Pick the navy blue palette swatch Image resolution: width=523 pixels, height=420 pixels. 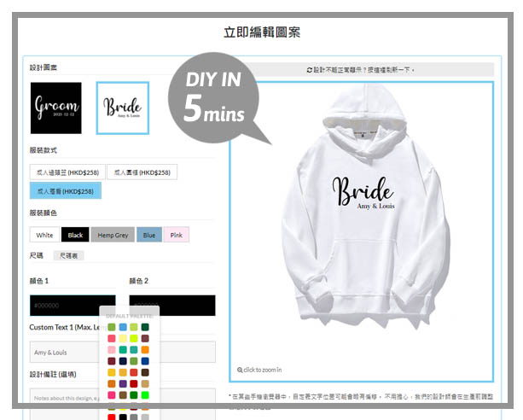coord(123,361)
